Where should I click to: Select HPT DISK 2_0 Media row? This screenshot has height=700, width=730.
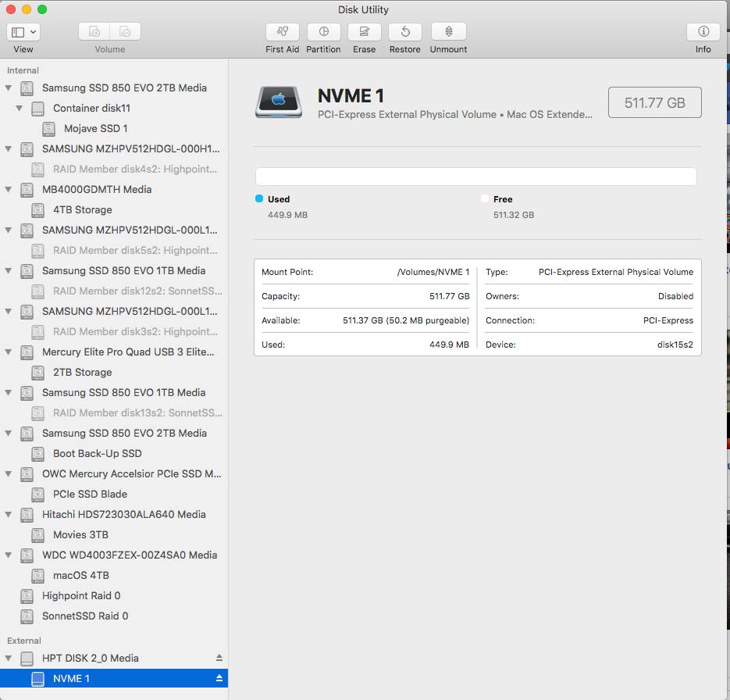(114, 658)
